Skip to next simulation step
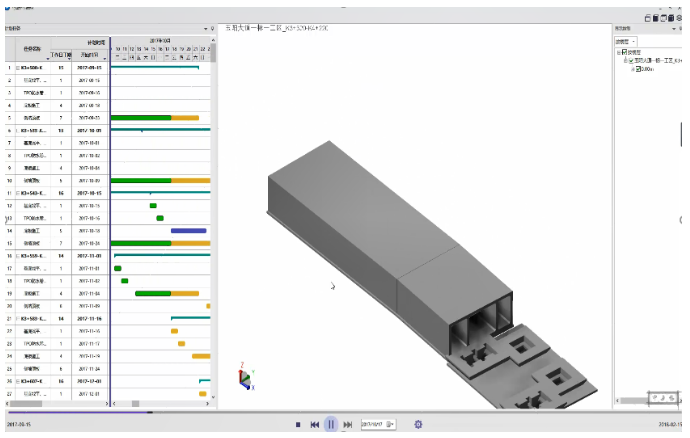690x438 pixels. click(x=348, y=425)
